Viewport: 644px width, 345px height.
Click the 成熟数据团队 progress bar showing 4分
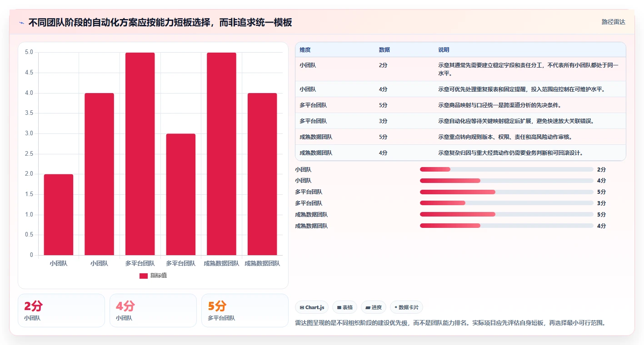(507, 226)
